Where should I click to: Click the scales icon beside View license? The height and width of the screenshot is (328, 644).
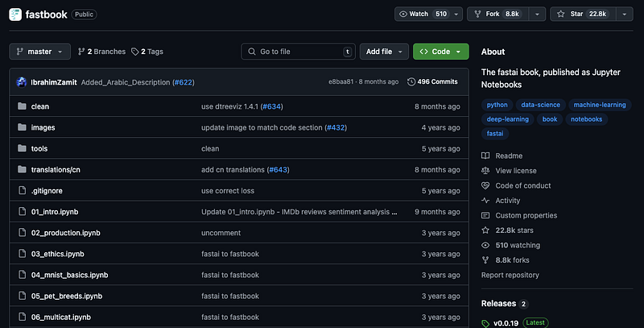click(485, 171)
